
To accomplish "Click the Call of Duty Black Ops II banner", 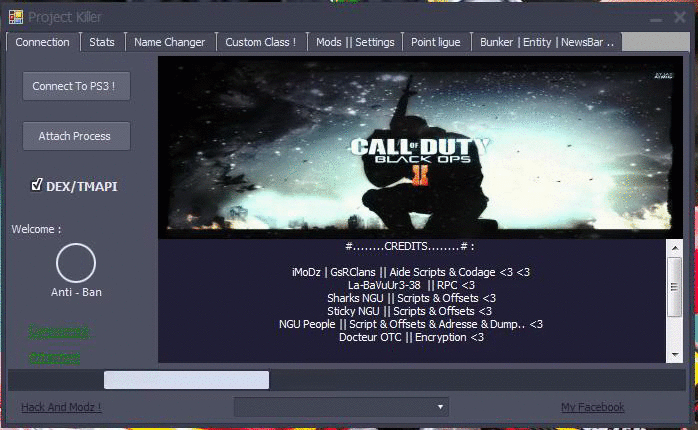I will [420, 147].
